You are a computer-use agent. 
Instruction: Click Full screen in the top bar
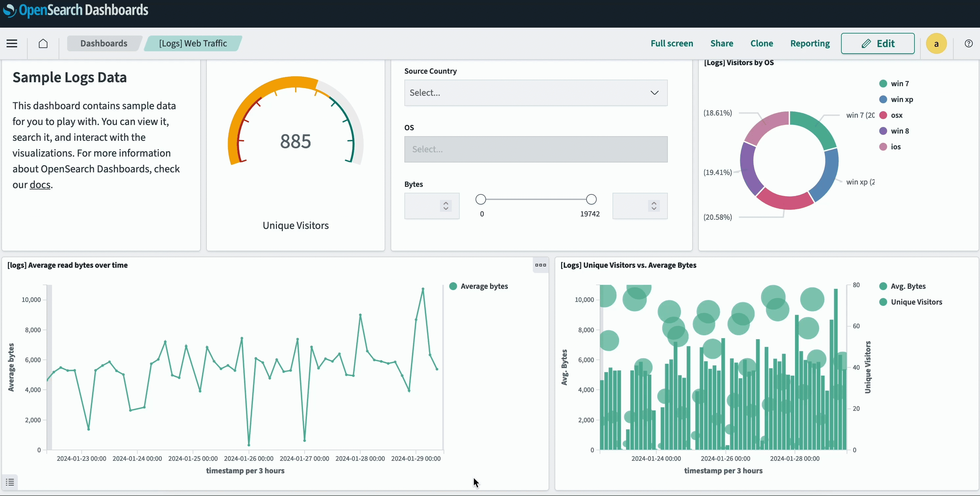(x=671, y=43)
